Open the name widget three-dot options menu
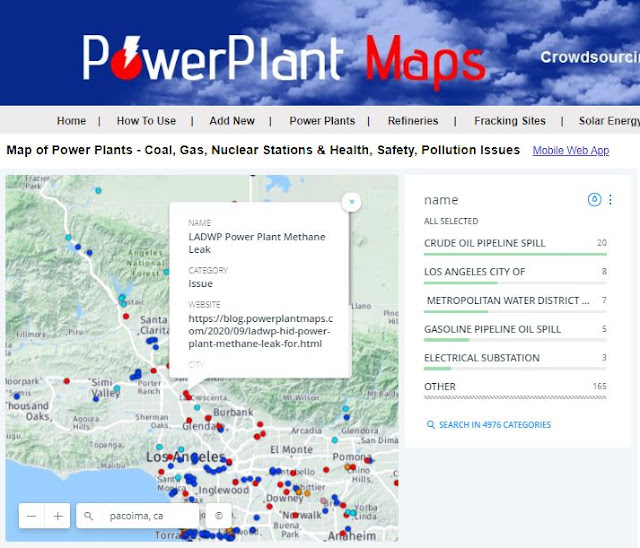Viewport: 640px width, 548px height. (610, 200)
